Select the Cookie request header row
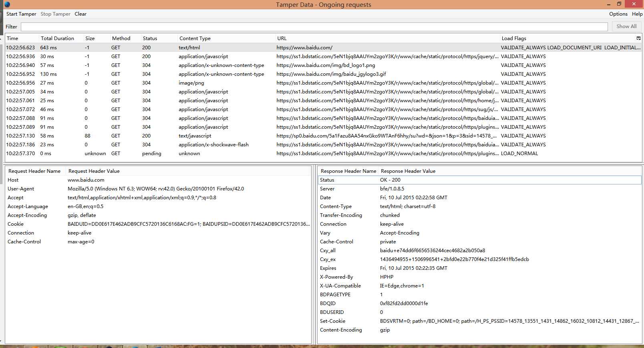 tap(159, 224)
